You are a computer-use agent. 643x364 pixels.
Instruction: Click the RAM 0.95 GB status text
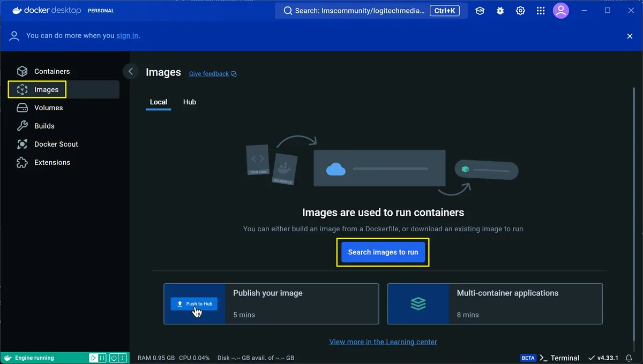point(156,358)
